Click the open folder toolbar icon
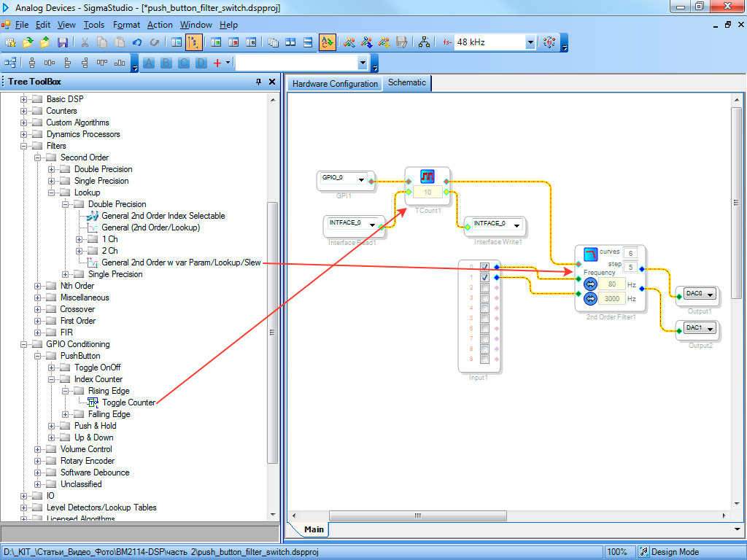 (x=28, y=42)
